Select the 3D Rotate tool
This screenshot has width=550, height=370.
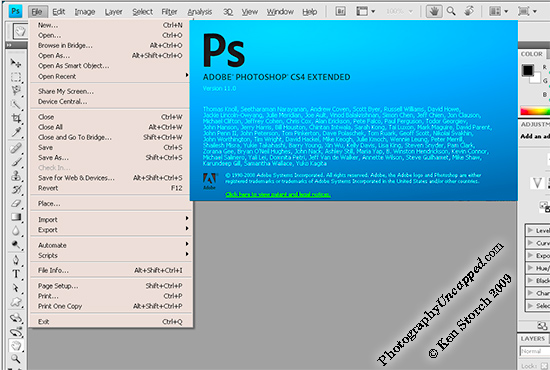15,318
